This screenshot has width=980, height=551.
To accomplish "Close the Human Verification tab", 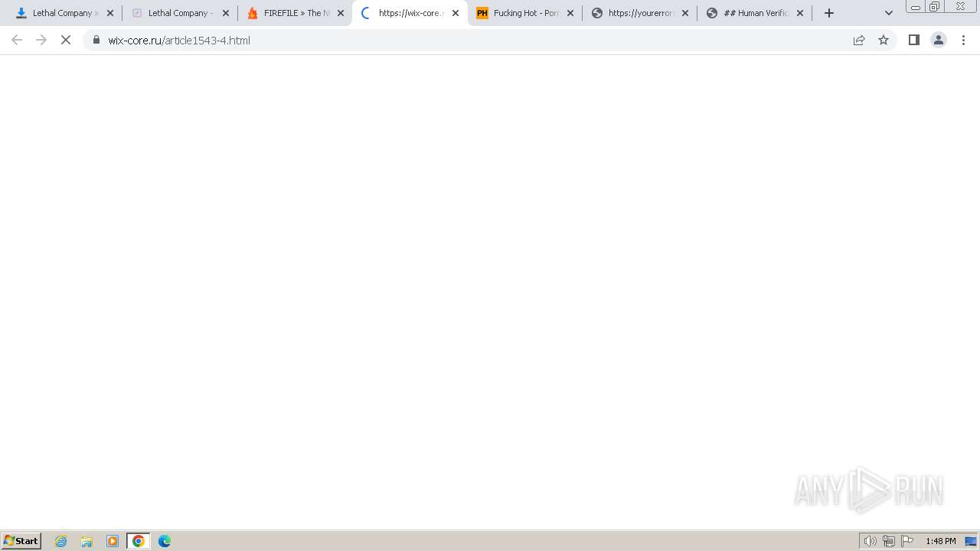I will pos(800,13).
